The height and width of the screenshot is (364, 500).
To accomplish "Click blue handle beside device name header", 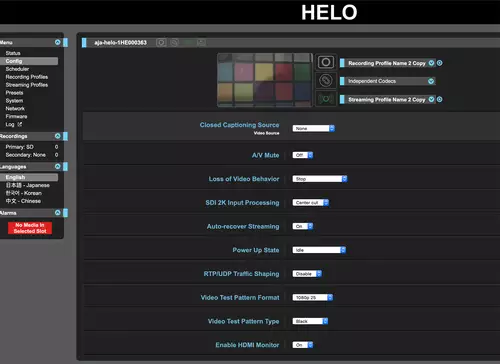I will point(84,42).
